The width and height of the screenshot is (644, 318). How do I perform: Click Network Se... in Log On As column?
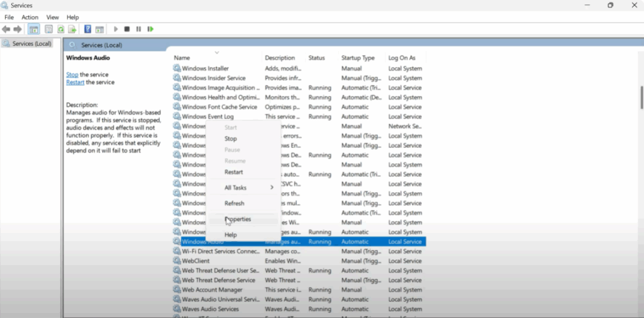[x=405, y=127]
